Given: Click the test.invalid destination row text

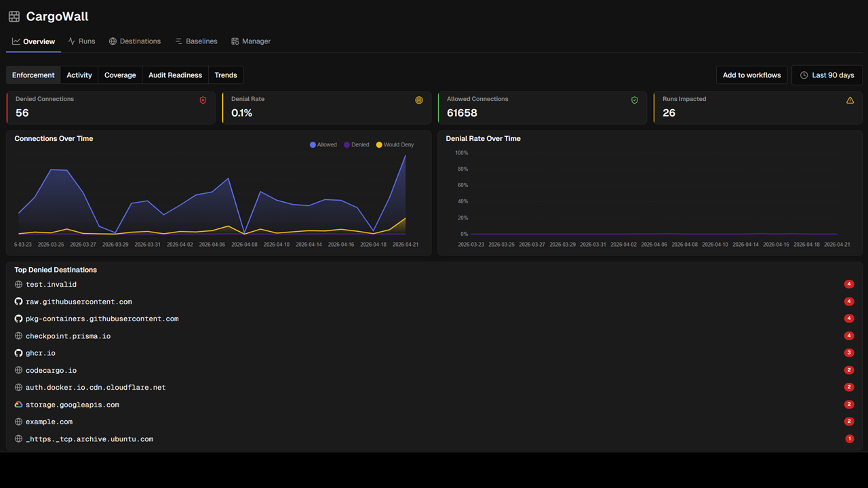Looking at the screenshot, I should pyautogui.click(x=51, y=285).
